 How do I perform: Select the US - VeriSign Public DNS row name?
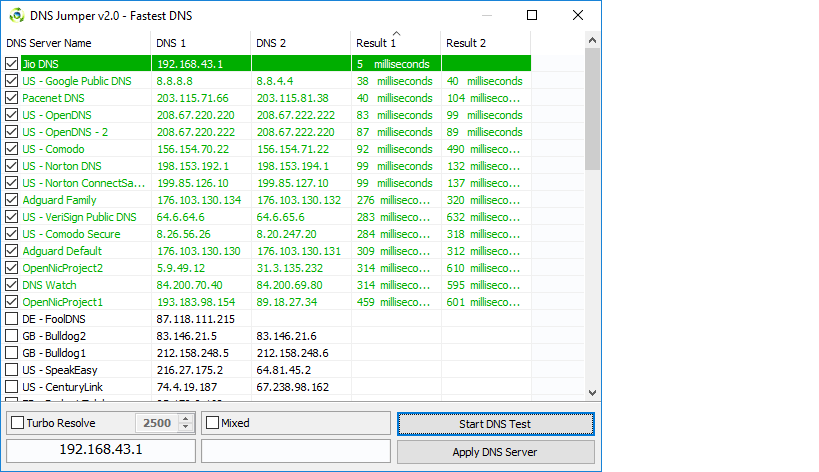point(79,217)
